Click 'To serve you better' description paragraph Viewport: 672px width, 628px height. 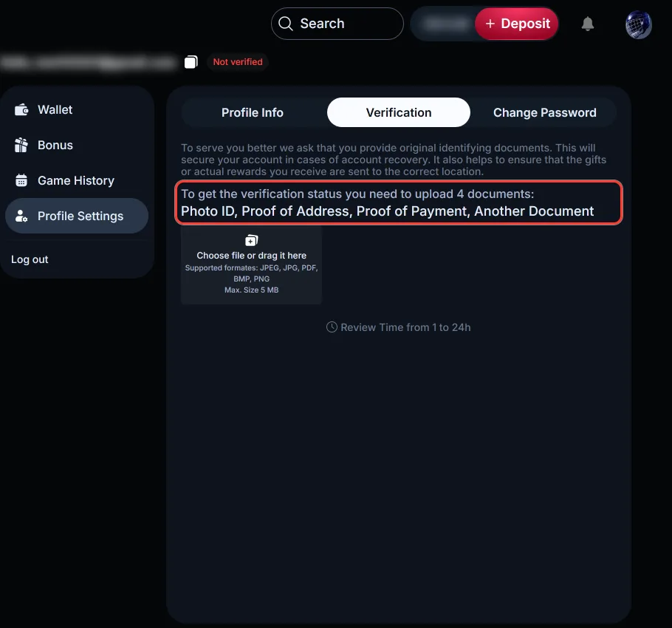coord(394,160)
